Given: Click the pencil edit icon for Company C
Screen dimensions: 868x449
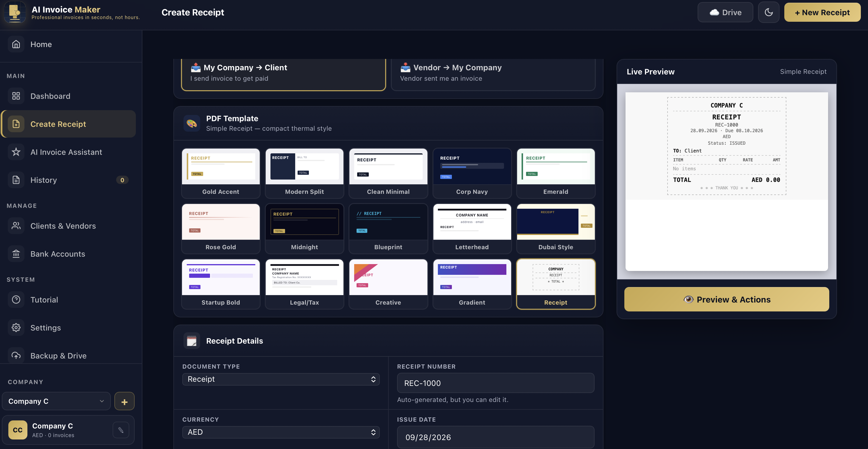Looking at the screenshot, I should coord(121,430).
